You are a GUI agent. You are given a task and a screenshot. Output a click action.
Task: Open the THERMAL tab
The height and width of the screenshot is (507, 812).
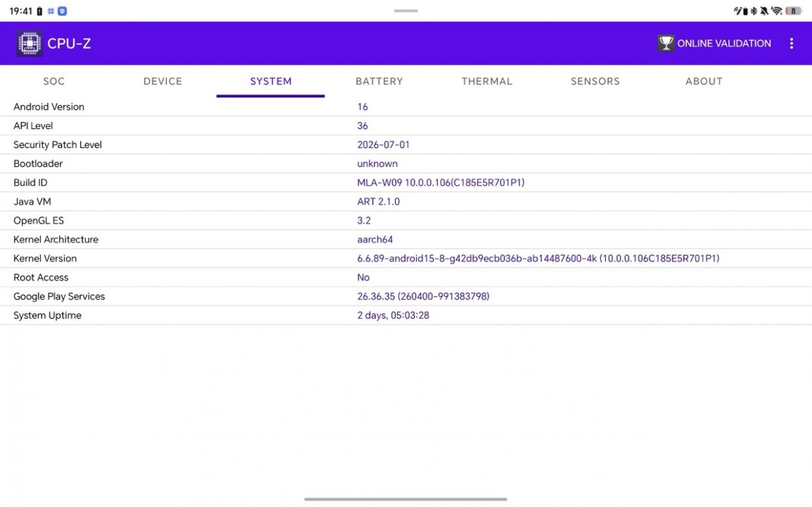tap(487, 81)
